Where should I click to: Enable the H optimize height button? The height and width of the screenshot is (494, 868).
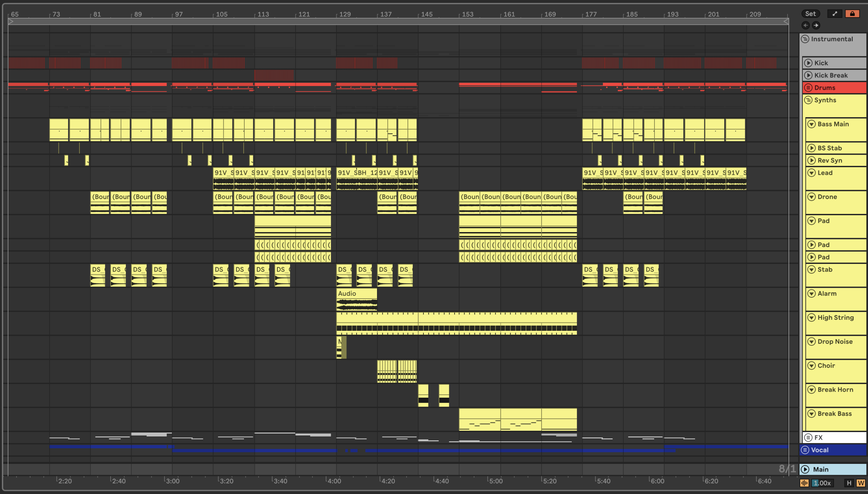[x=849, y=483]
